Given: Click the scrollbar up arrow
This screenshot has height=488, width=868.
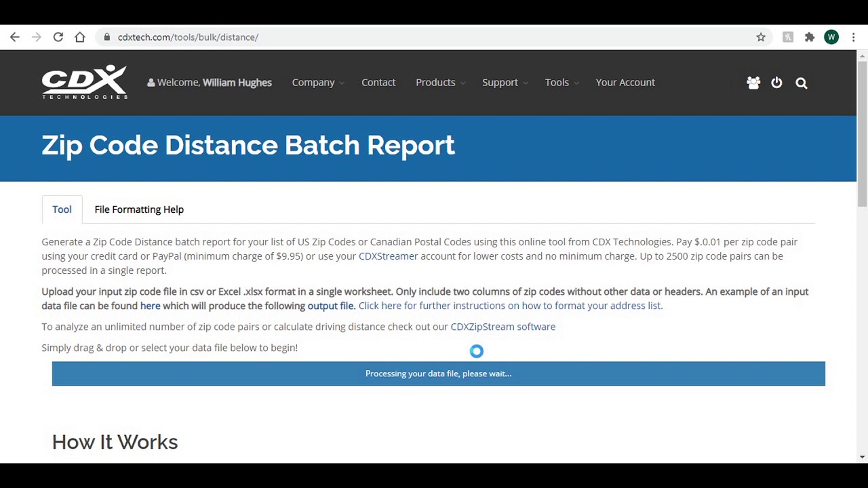Looking at the screenshot, I should click(863, 55).
